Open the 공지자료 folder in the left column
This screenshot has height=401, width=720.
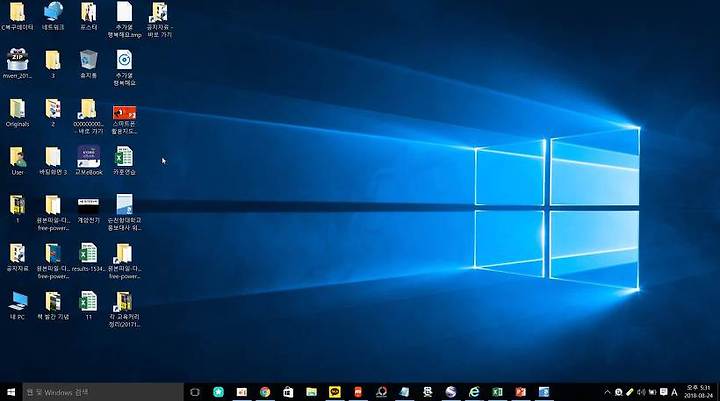17,257
